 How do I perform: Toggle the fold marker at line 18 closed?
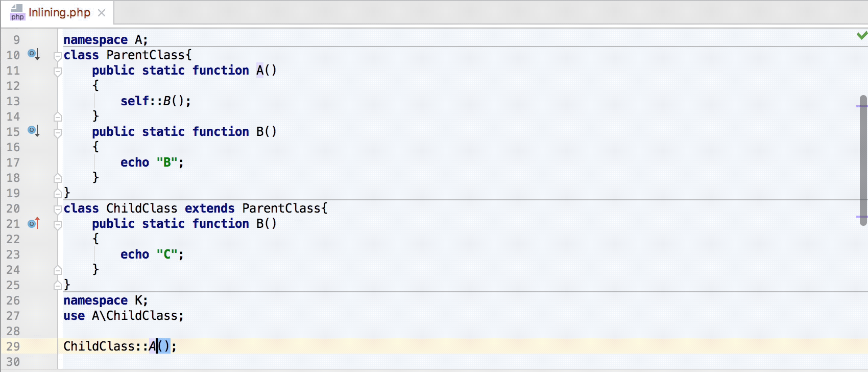tap(58, 177)
